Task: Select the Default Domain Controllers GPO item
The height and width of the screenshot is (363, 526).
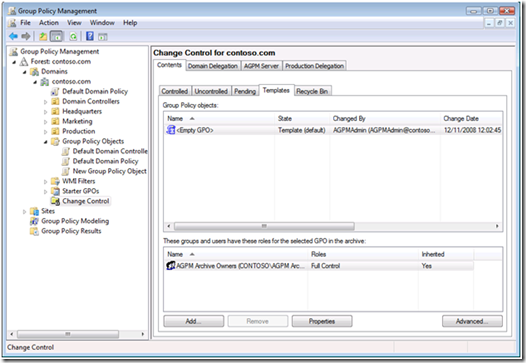Action: click(110, 151)
